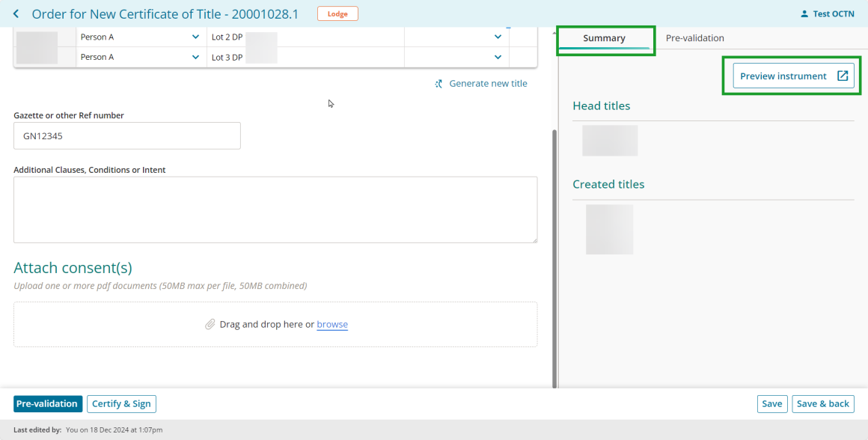Run Pre-validation from bottom bar
Screen dimensions: 868x440
tap(48, 404)
